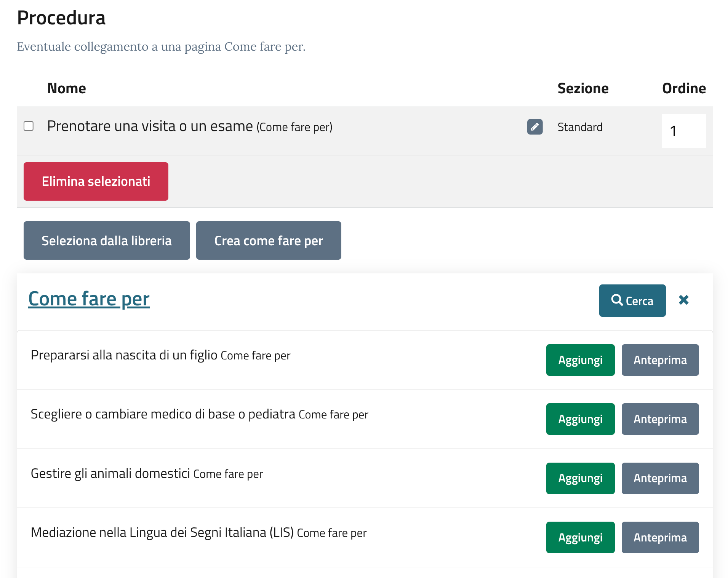
Task: Add Mediazione nella Lingua dei Segni Italiana
Action: [x=580, y=537]
